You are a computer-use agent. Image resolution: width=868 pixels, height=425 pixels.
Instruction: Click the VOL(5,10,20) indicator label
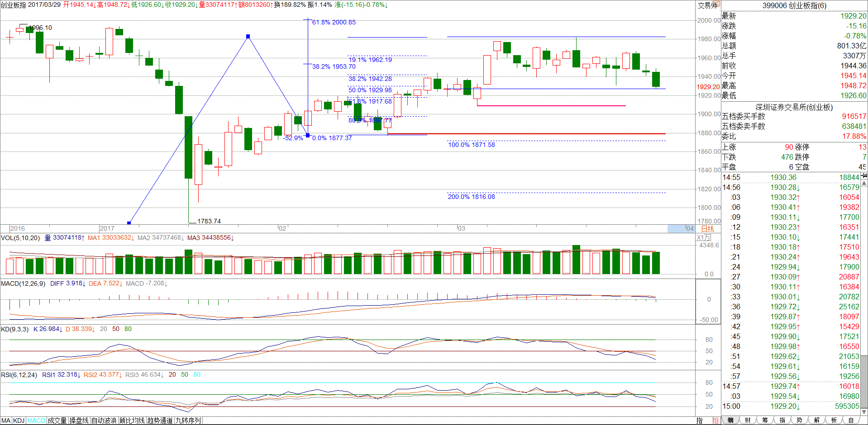tap(20, 238)
